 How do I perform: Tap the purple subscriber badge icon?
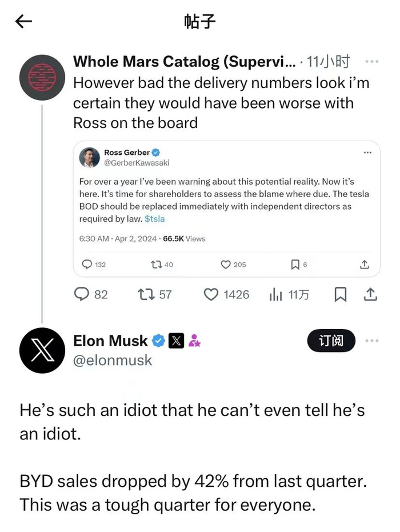(x=194, y=341)
